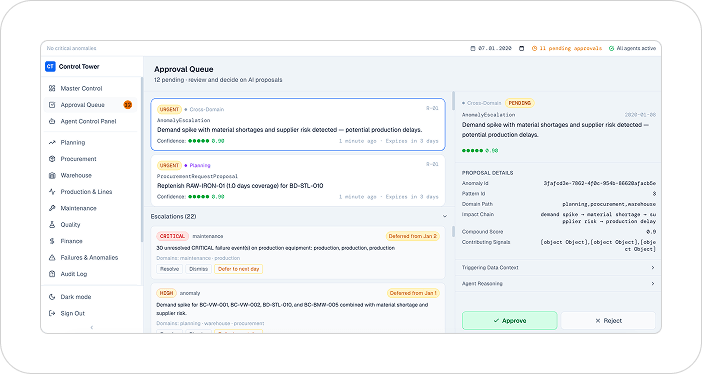702x374 pixels.
Task: Select the Cross-Domain AnomalyEscalation proposal card
Action: point(298,125)
